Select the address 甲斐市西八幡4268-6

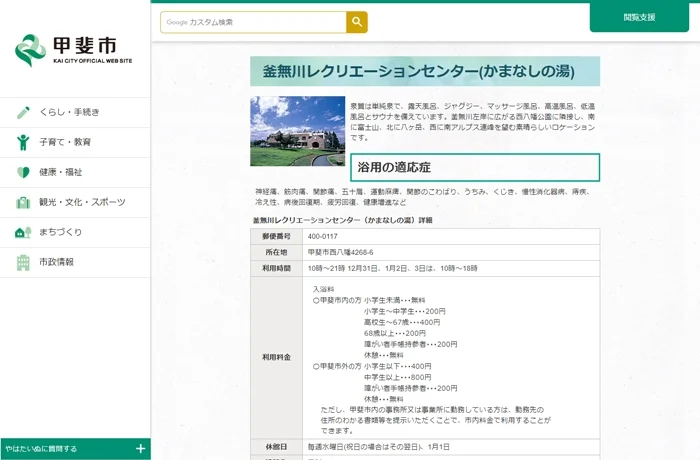coord(340,252)
